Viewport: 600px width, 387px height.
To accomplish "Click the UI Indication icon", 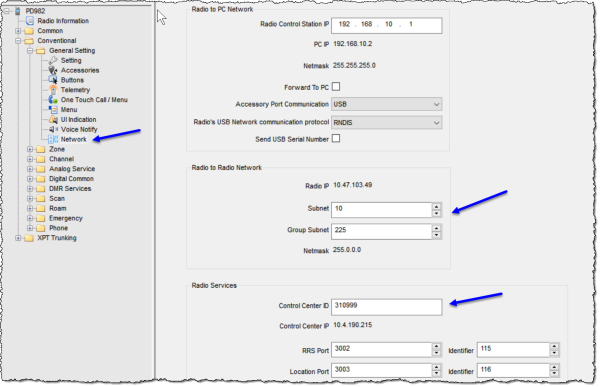I will (53, 119).
